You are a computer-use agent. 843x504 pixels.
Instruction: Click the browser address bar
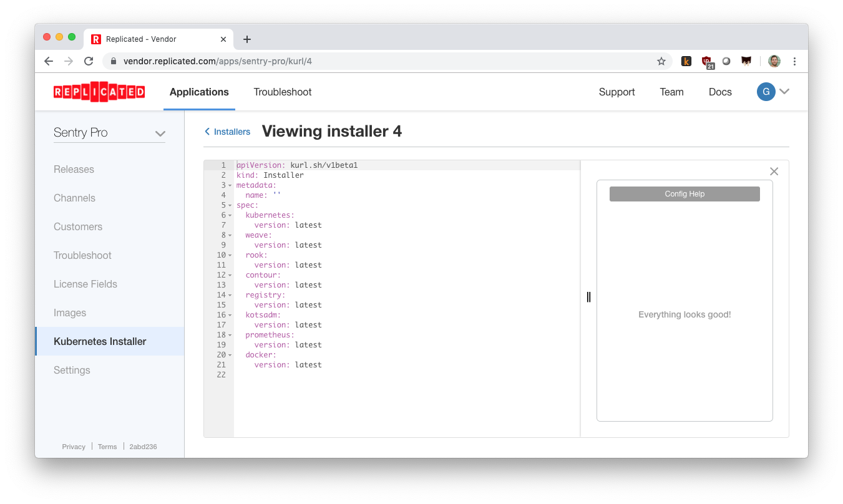374,61
